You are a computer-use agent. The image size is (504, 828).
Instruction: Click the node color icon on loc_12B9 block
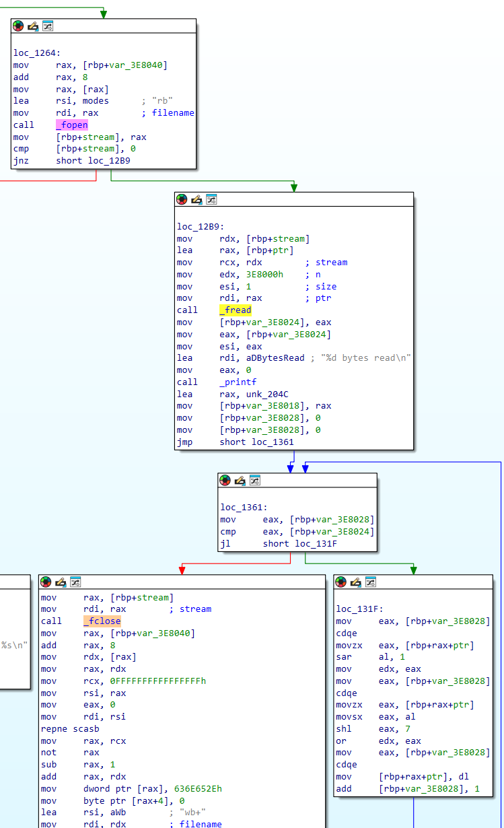pyautogui.click(x=182, y=199)
